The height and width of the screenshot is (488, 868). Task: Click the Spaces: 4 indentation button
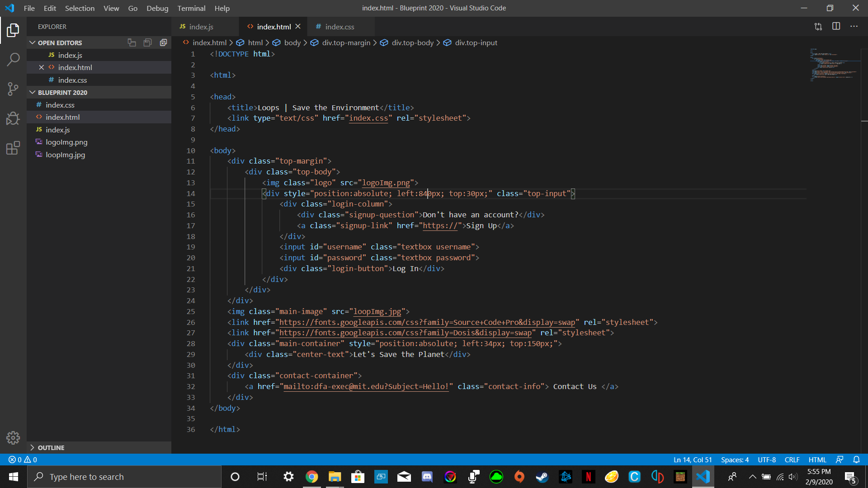(x=735, y=460)
